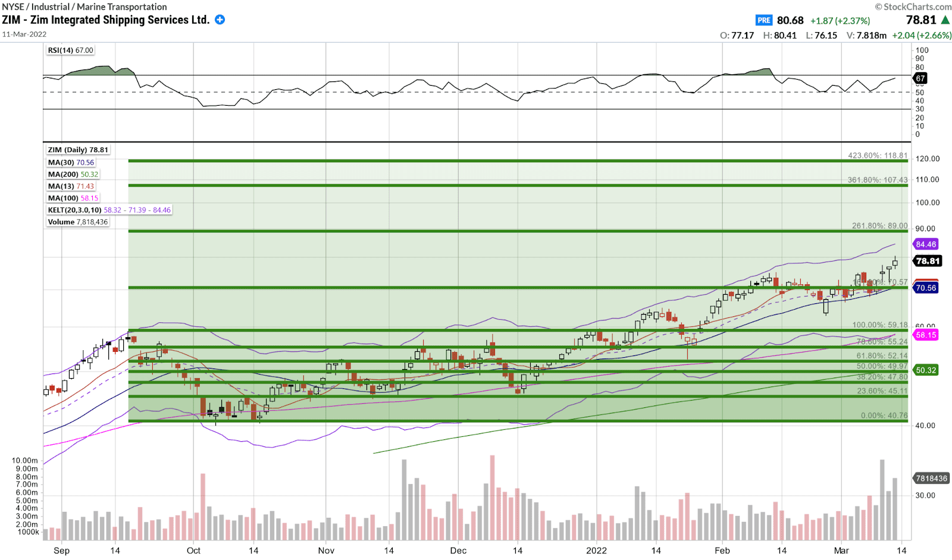Viewport: 952px width, 560px height.
Task: Click the H: 80.41 high value
Action: tap(779, 35)
